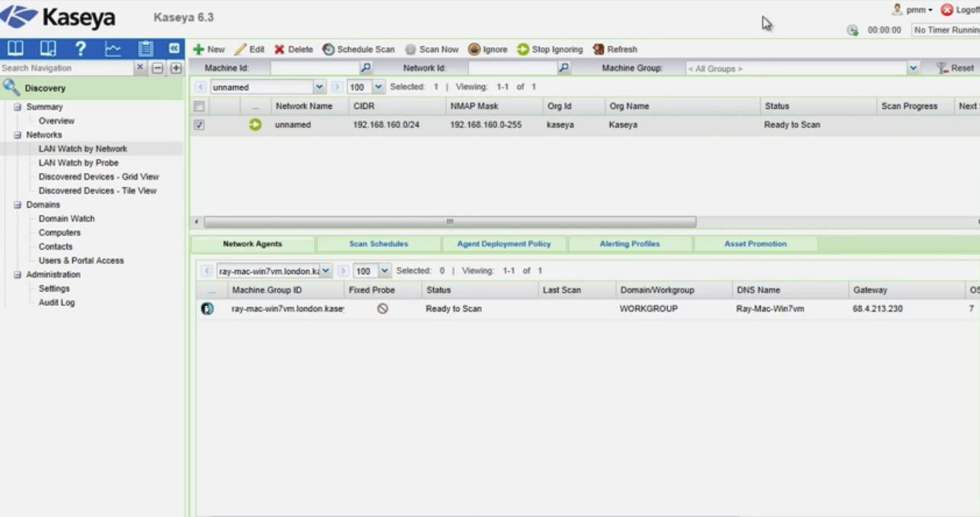Click the Fixed Probe disabled circle icon
Image resolution: width=980 pixels, height=517 pixels.
point(382,308)
